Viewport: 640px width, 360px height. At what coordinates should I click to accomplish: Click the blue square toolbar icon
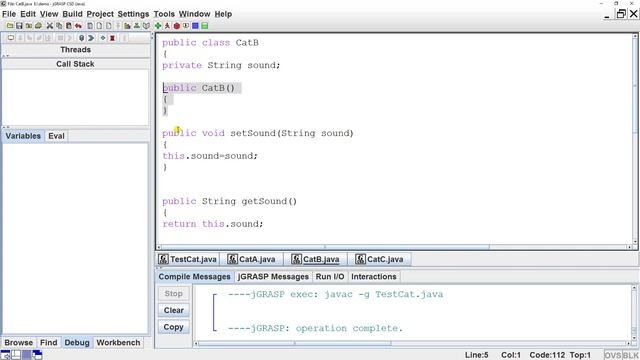(195, 26)
